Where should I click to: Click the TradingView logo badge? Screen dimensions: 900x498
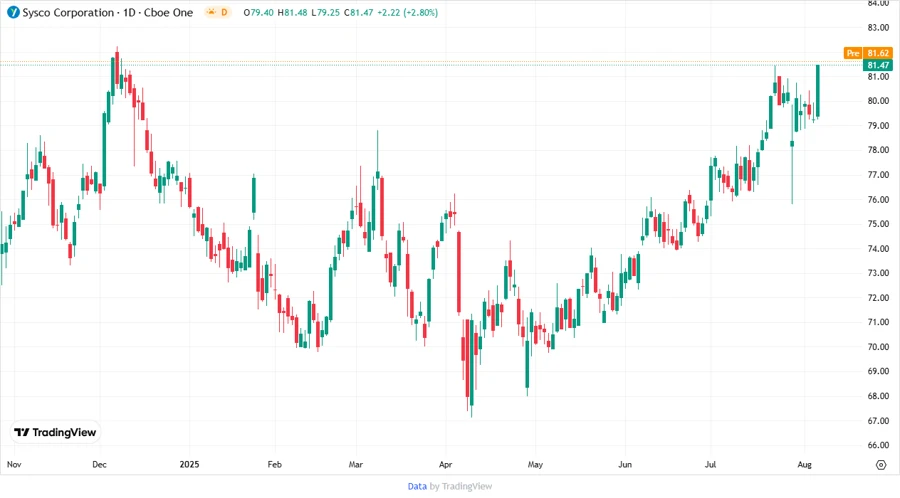pos(55,432)
